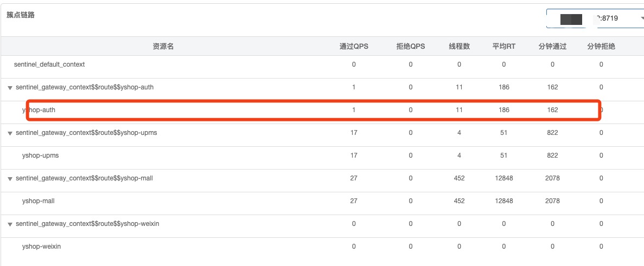Viewport: 644px width, 266px height.
Task: Select the yshop-weixin child resource
Action: (41, 246)
